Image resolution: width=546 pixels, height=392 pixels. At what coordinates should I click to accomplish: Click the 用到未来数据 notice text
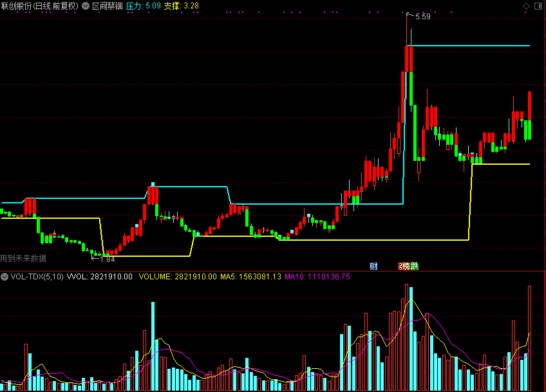pos(23,258)
